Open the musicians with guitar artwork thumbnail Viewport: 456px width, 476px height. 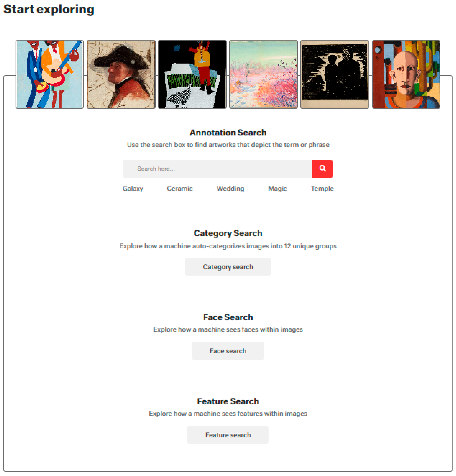click(50, 74)
